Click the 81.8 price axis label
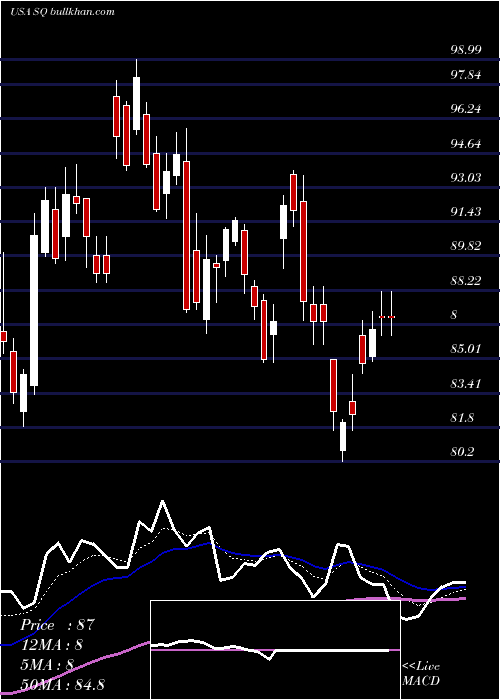 pyautogui.click(x=462, y=418)
